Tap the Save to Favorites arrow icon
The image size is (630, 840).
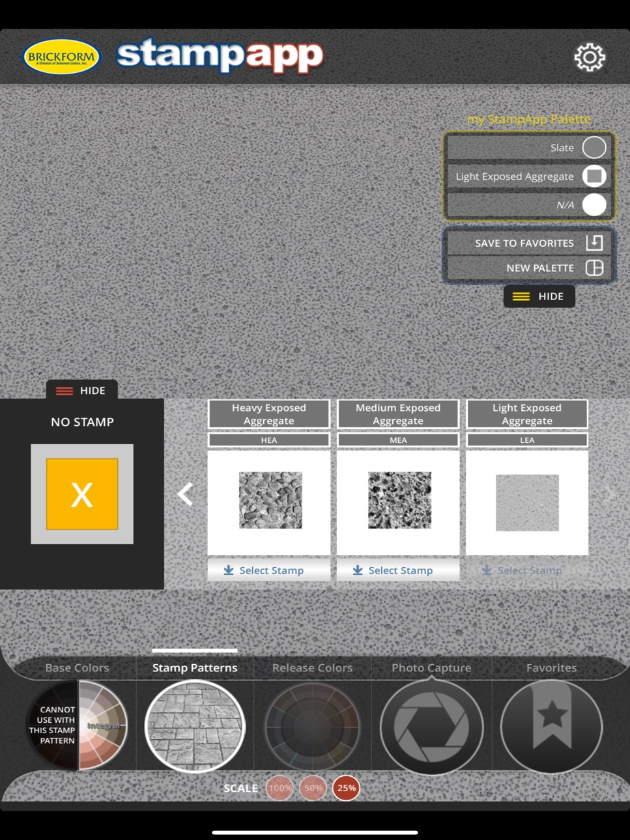(x=594, y=243)
